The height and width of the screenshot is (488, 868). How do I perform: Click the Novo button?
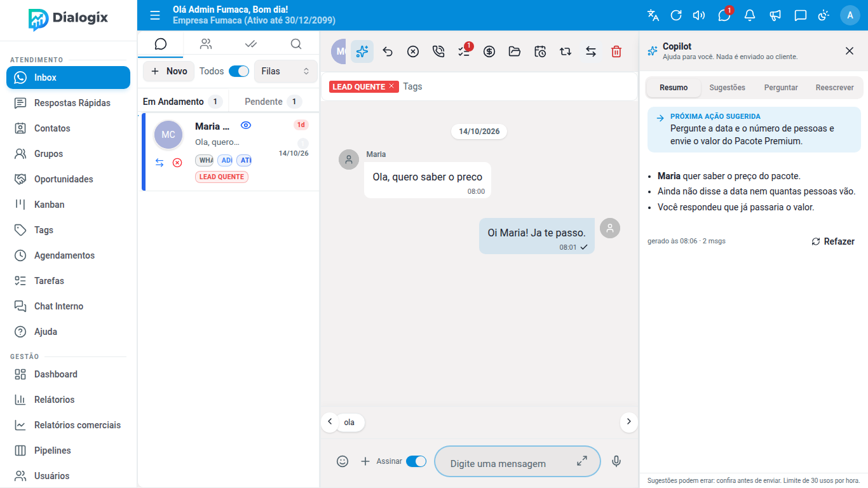click(x=168, y=71)
